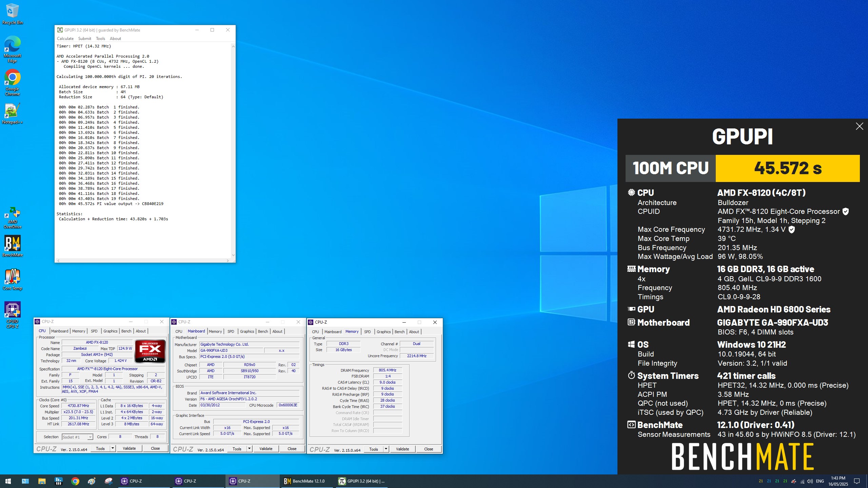Screen dimensions: 868x488
Task: Select the Core Temp desktop icon
Action: [12, 280]
